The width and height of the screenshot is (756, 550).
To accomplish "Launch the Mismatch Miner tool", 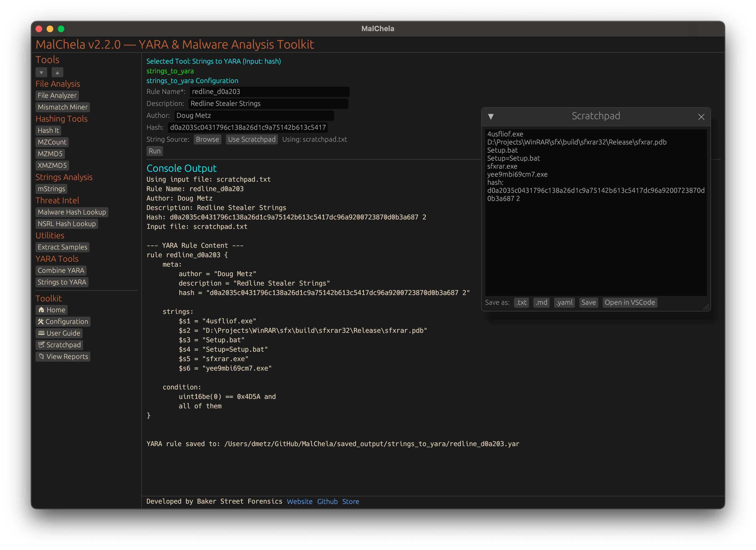I will pos(63,107).
